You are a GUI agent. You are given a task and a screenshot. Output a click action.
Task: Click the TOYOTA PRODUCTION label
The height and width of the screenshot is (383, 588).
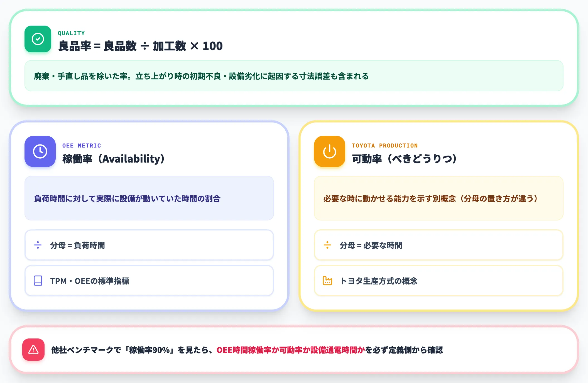[385, 146]
